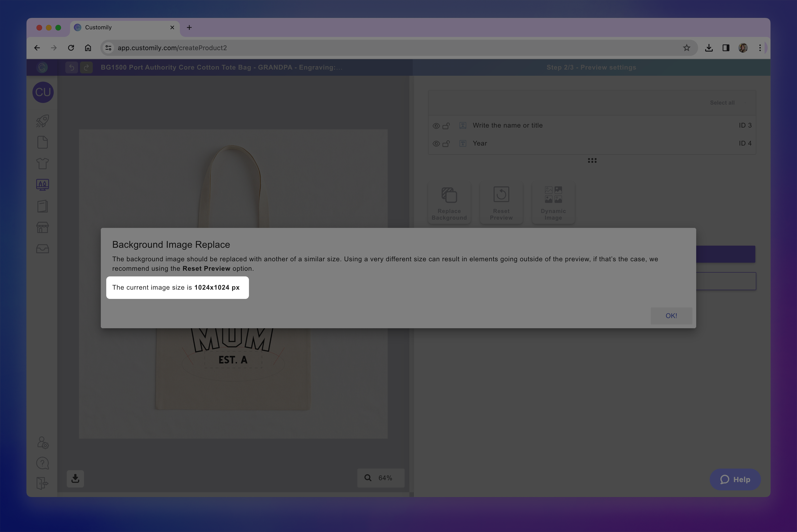
Task: Click the rocket icon in sidebar
Action: [42, 121]
